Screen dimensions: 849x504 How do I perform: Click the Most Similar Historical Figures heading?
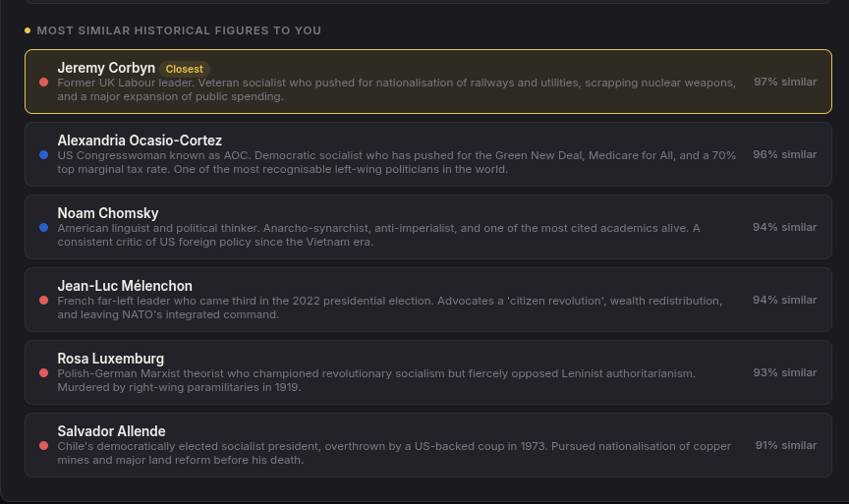pos(179,30)
